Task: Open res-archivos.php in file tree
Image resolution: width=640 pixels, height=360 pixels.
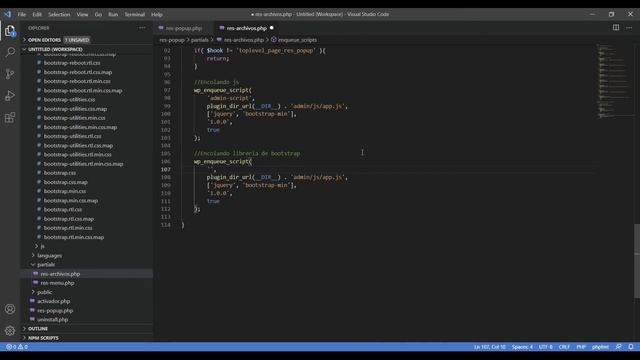Action: click(60, 274)
